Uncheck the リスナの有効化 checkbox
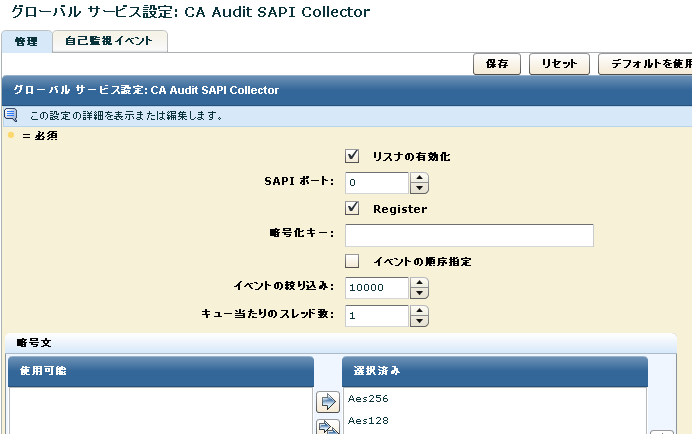 [x=352, y=156]
